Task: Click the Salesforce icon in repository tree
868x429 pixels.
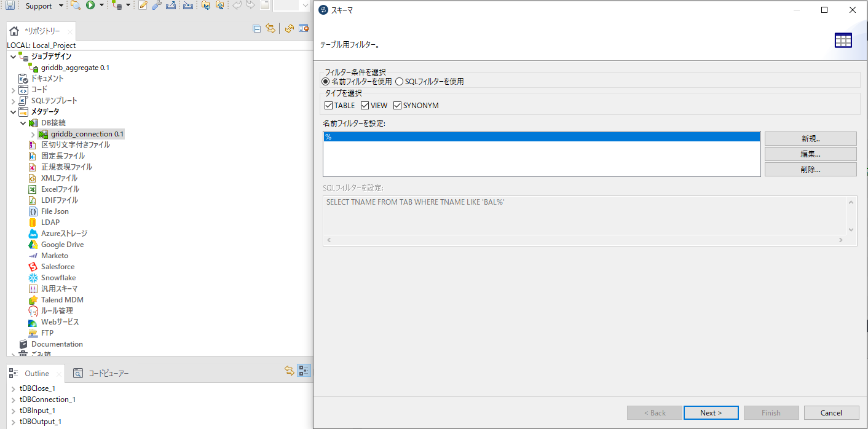Action: click(x=33, y=267)
